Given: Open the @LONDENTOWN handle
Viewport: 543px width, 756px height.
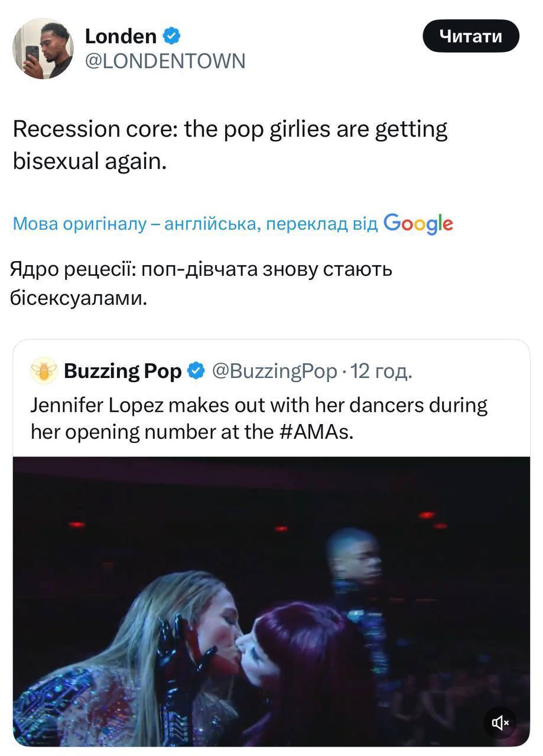Looking at the screenshot, I should 165,61.
